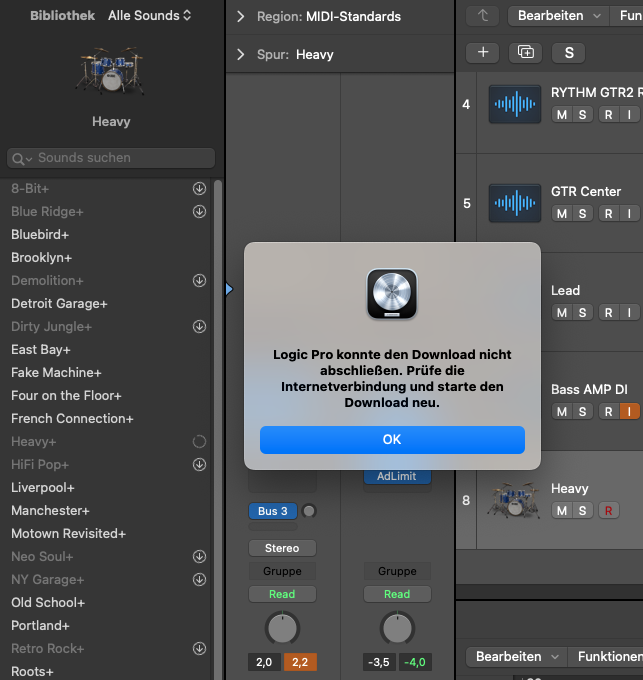Image resolution: width=643 pixels, height=680 pixels.
Task: Select East Bay+ in the library list
Action: pyautogui.click(x=41, y=350)
